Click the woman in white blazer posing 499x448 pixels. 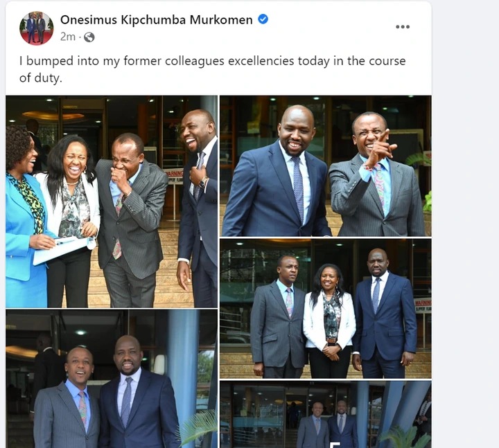click(x=330, y=321)
